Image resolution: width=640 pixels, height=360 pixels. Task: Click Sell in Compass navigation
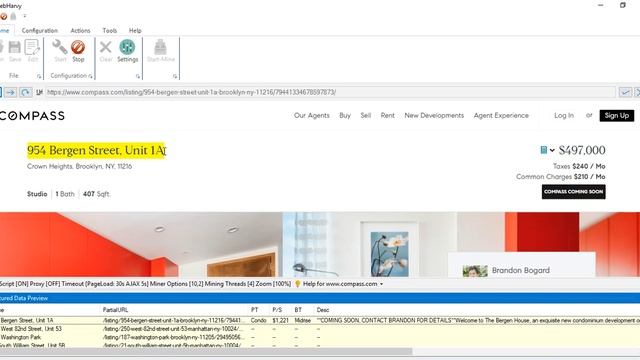[x=366, y=116]
